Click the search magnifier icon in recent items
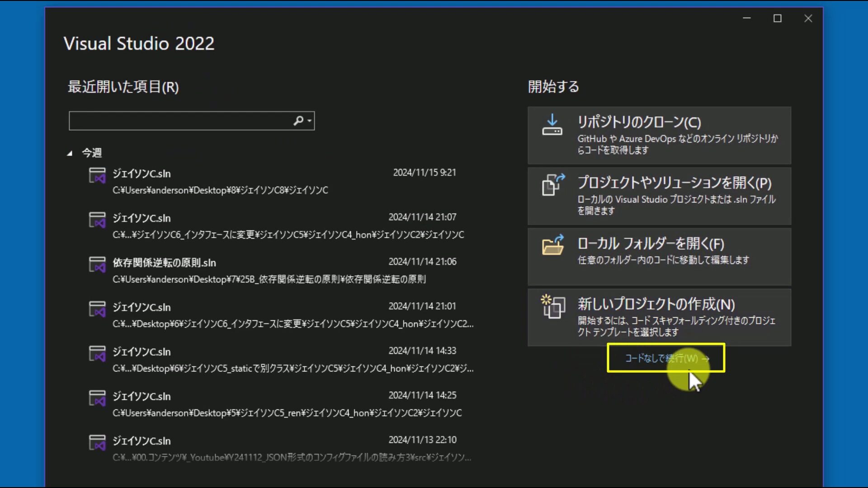The image size is (868, 488). tap(298, 121)
